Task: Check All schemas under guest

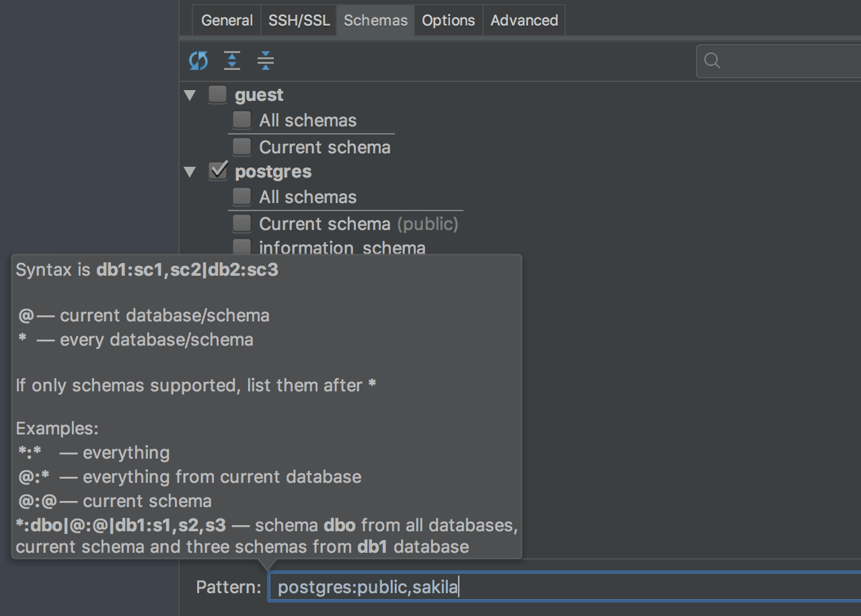Action: (241, 120)
